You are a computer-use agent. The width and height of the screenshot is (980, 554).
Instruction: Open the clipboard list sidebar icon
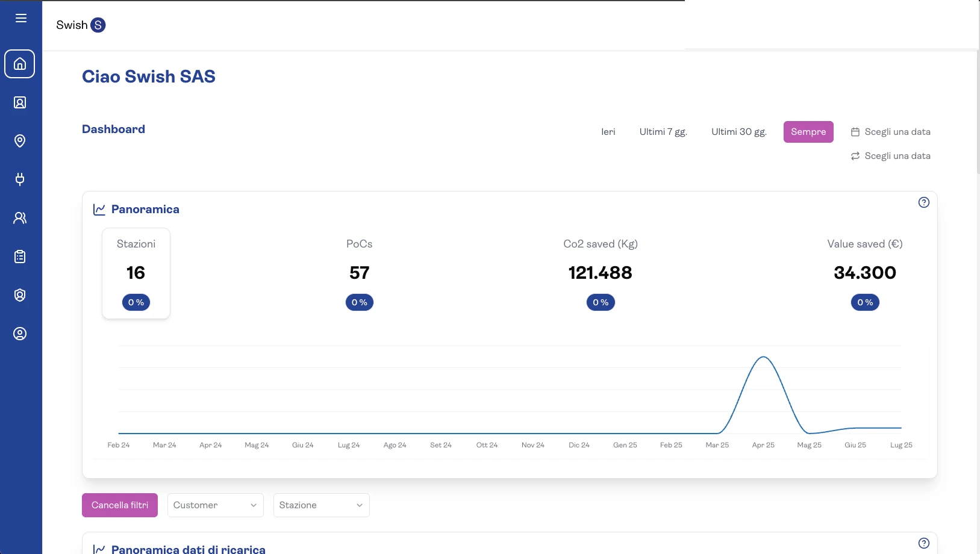click(20, 257)
